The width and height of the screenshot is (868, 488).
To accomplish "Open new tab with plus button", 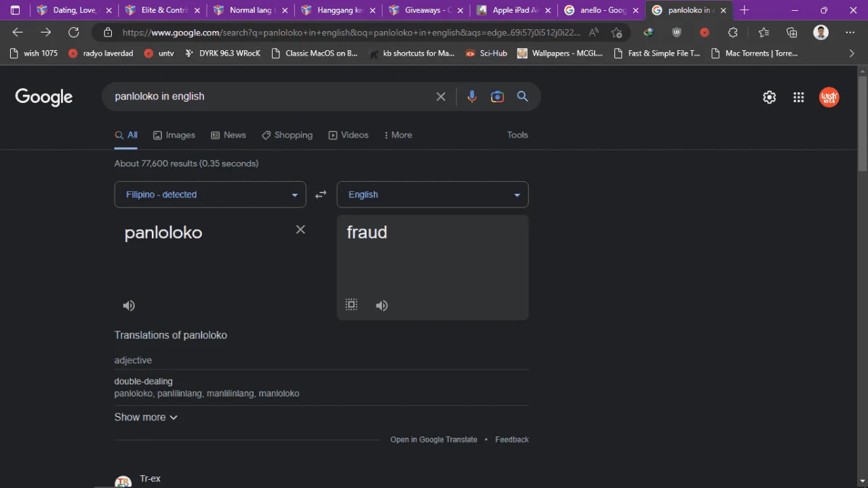I will [745, 10].
